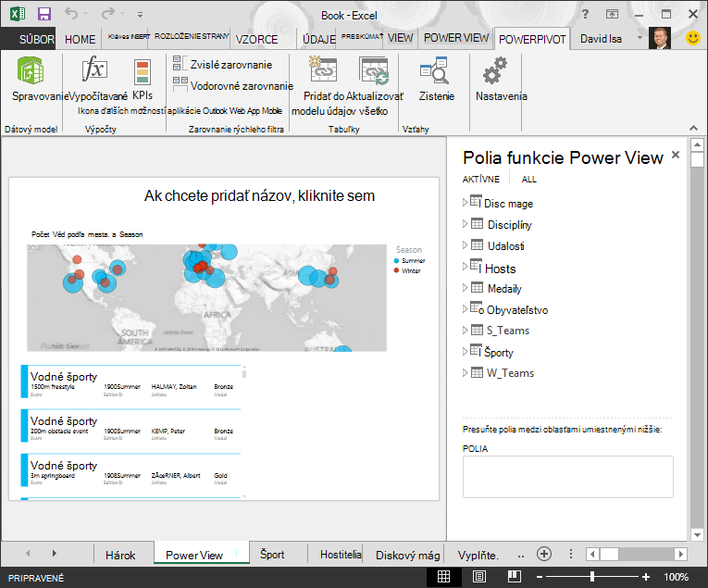
Task: Close the Polia funkcie Power View pane
Action: 676,155
